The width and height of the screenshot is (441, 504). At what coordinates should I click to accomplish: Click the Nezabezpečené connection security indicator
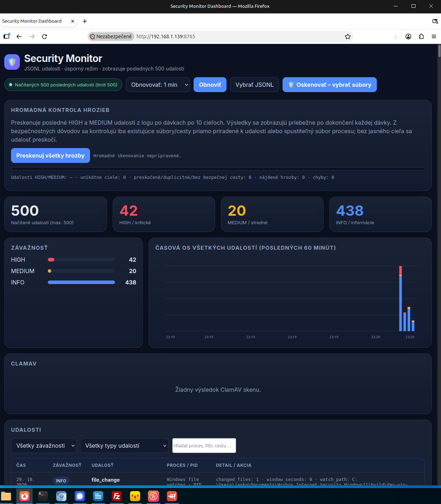point(111,36)
